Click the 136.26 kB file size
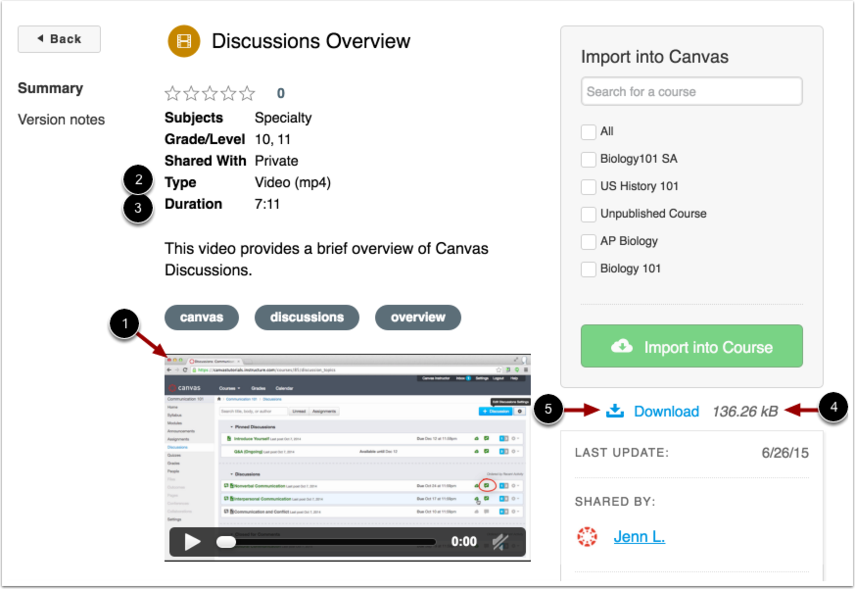The height and width of the screenshot is (589, 855). pyautogui.click(x=745, y=411)
